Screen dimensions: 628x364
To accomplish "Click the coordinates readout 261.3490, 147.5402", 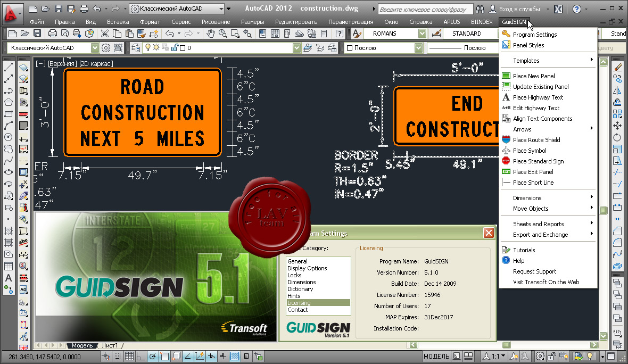I will click(45, 357).
